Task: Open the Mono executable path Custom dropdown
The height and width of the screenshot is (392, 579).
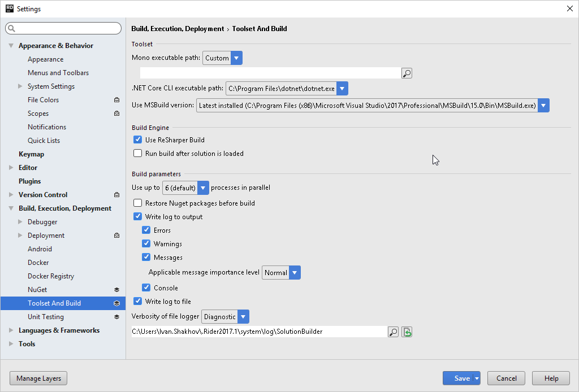Action: [x=222, y=58]
